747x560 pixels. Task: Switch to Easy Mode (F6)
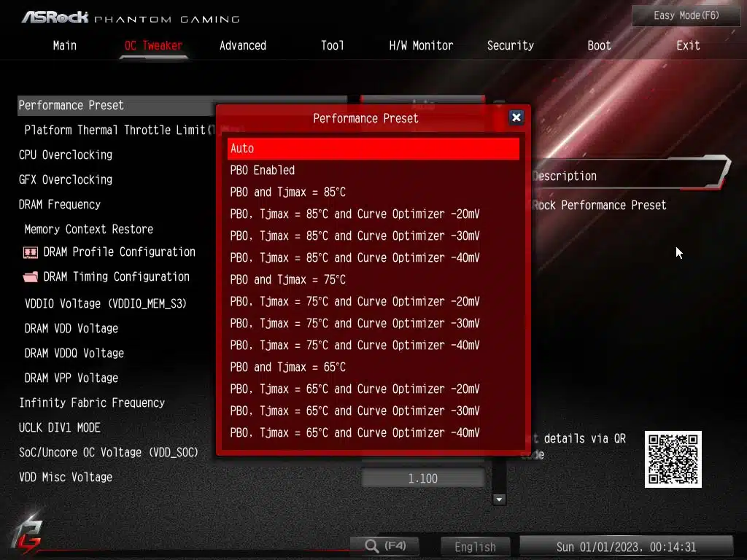point(686,15)
